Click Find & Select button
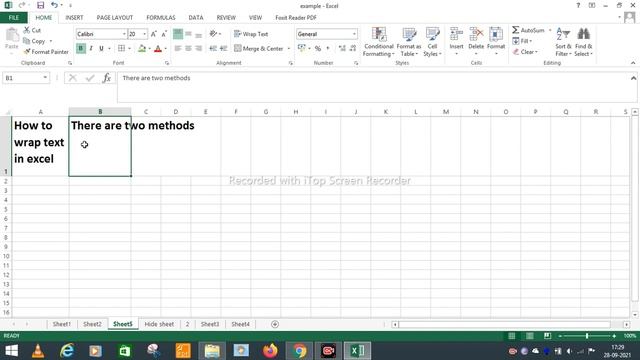This screenshot has width=640, height=360. pyautogui.click(x=583, y=42)
